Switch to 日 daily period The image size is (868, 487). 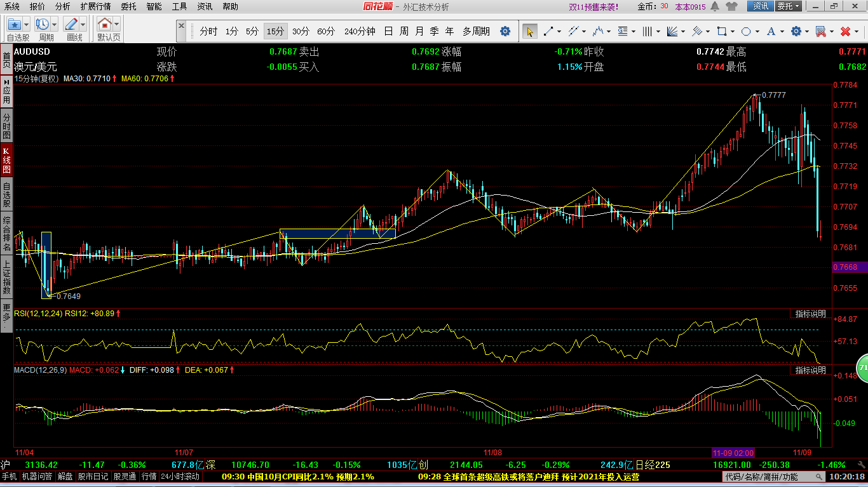coord(388,31)
